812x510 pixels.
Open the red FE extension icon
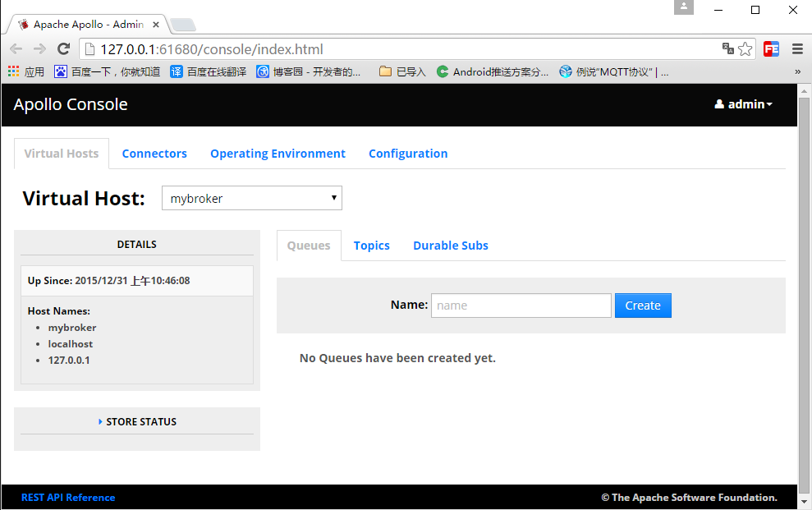771,49
